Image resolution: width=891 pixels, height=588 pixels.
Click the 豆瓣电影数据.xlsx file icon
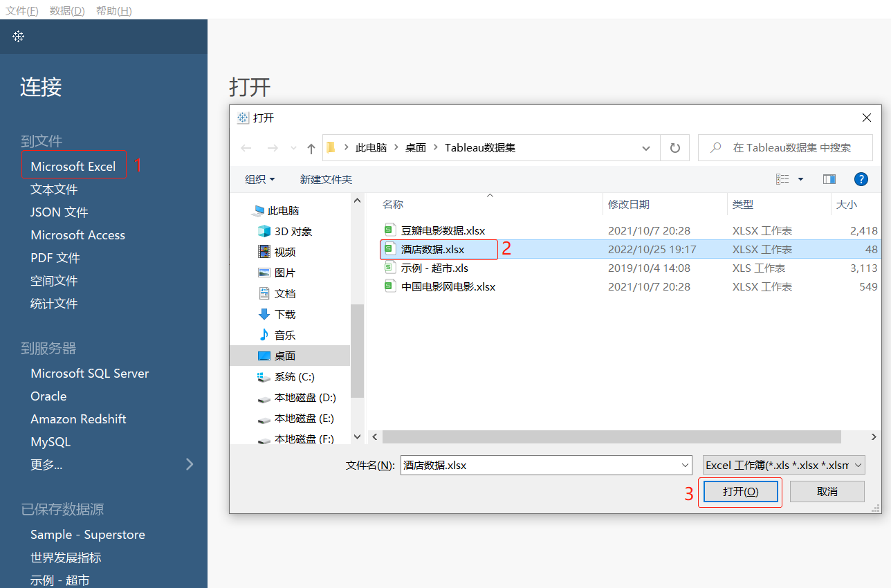(x=389, y=230)
